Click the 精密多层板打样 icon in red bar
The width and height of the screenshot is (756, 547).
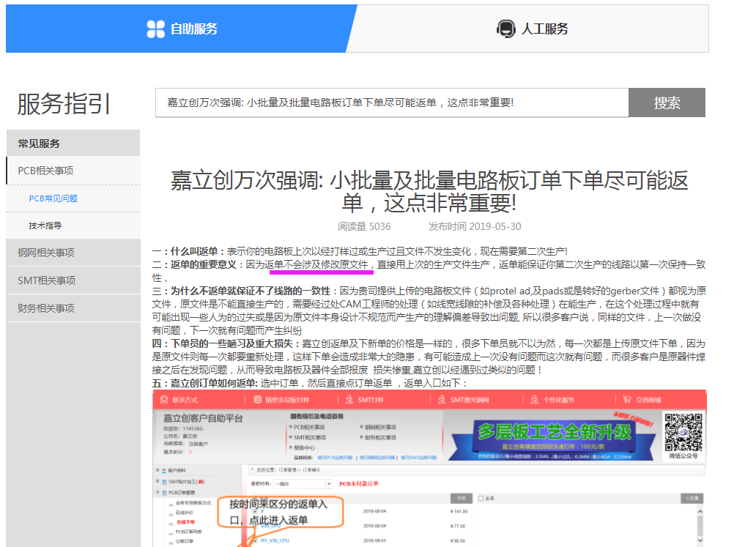257,400
